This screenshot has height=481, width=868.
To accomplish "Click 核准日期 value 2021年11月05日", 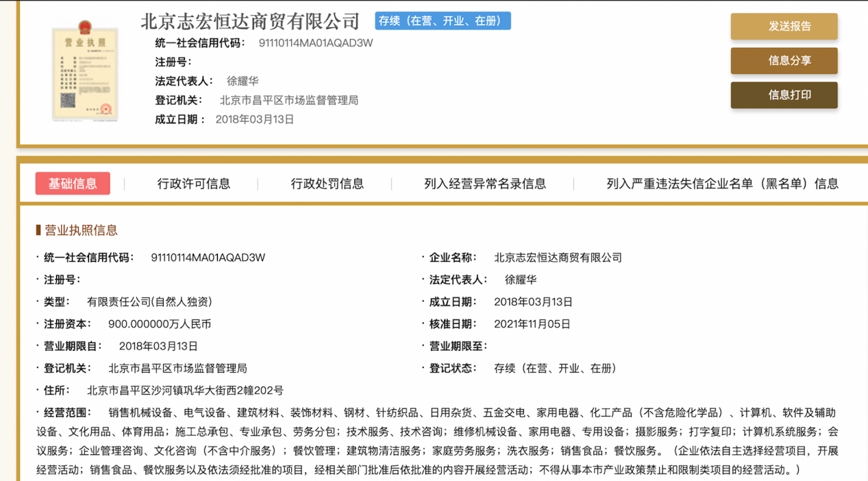I will 532,324.
